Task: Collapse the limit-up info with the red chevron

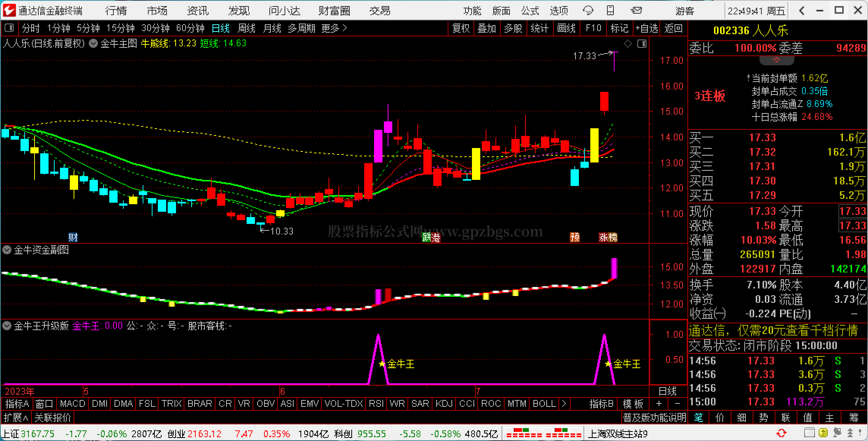Action: pyautogui.click(x=777, y=60)
